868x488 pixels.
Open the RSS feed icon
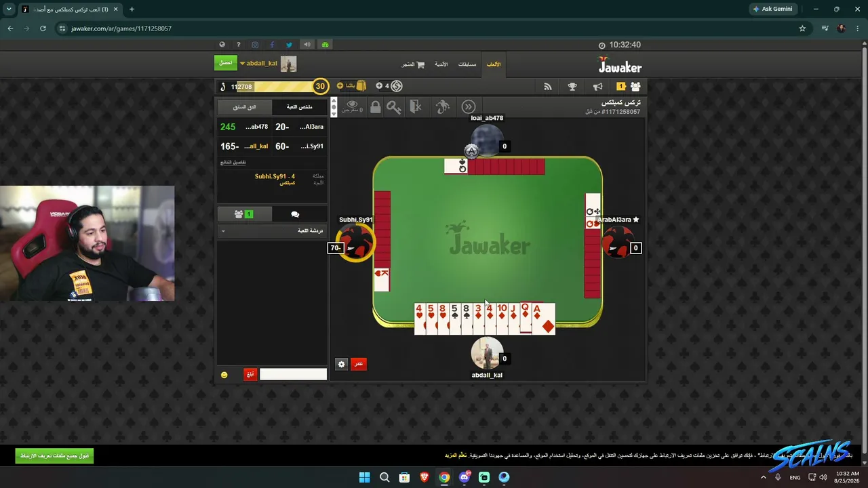pos(547,86)
